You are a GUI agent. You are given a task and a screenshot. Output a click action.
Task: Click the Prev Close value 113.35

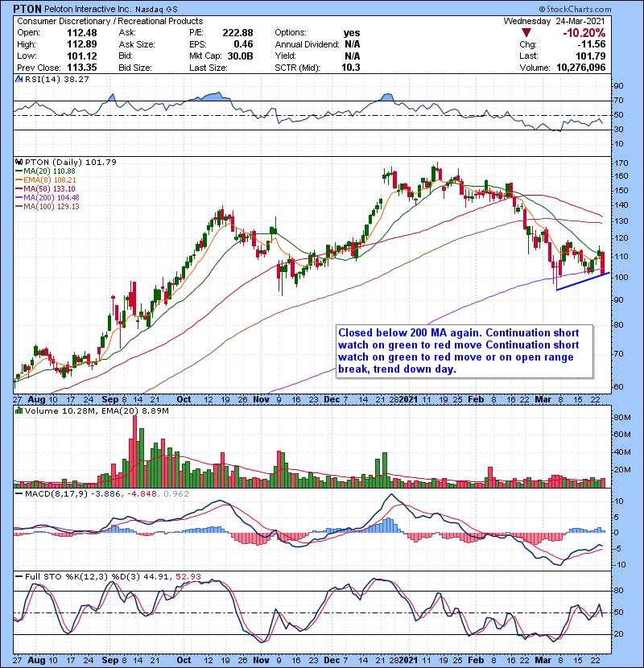82,68
